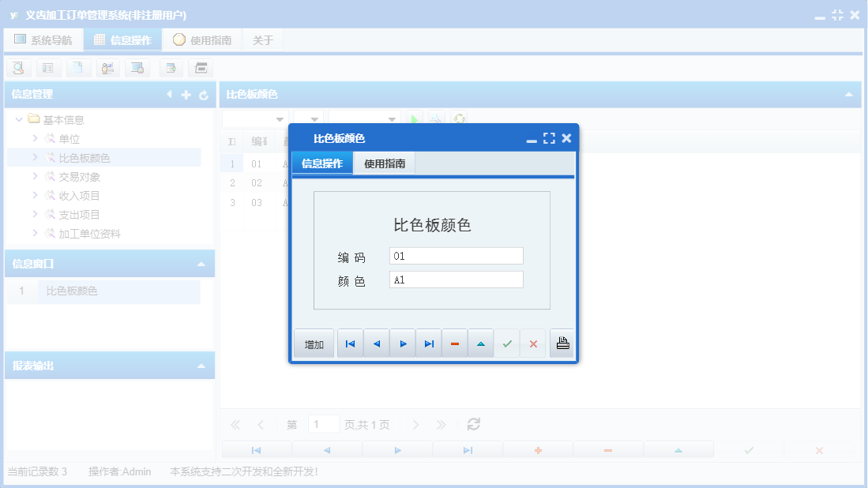Open the user settings icon in the toolbar
This screenshot has height=488, width=868.
pos(107,68)
